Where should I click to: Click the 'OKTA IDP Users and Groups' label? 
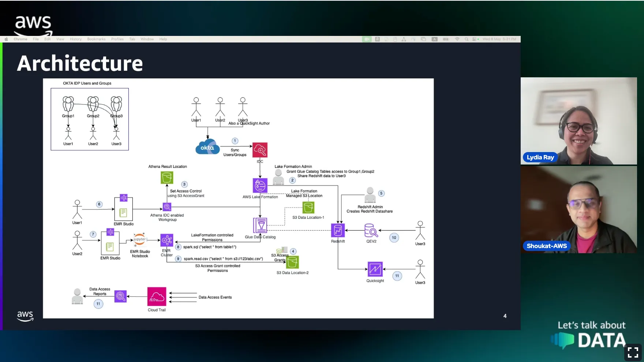coord(87,83)
